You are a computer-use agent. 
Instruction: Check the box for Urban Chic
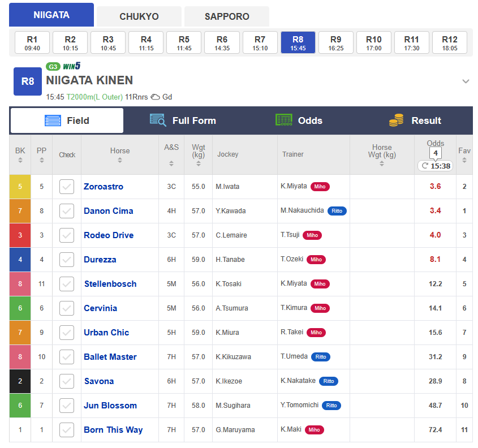click(x=67, y=333)
